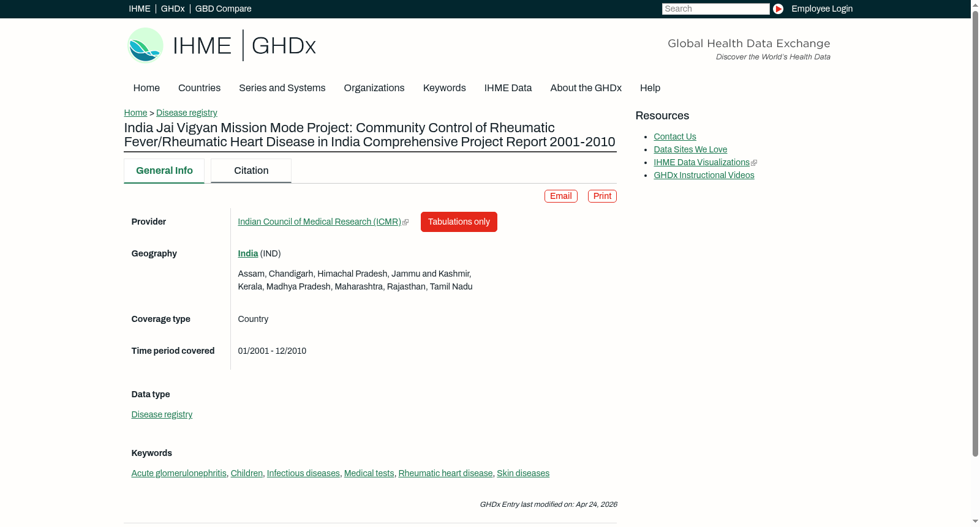Screen dimensions: 980x527
Task: Click "Discover the World's Health Data" tagline
Action: (x=773, y=57)
